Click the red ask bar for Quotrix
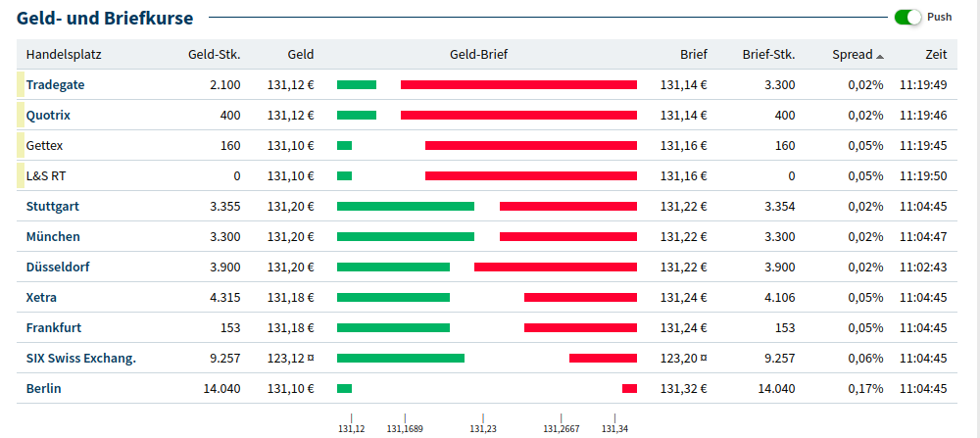The image size is (980, 438). click(x=518, y=116)
